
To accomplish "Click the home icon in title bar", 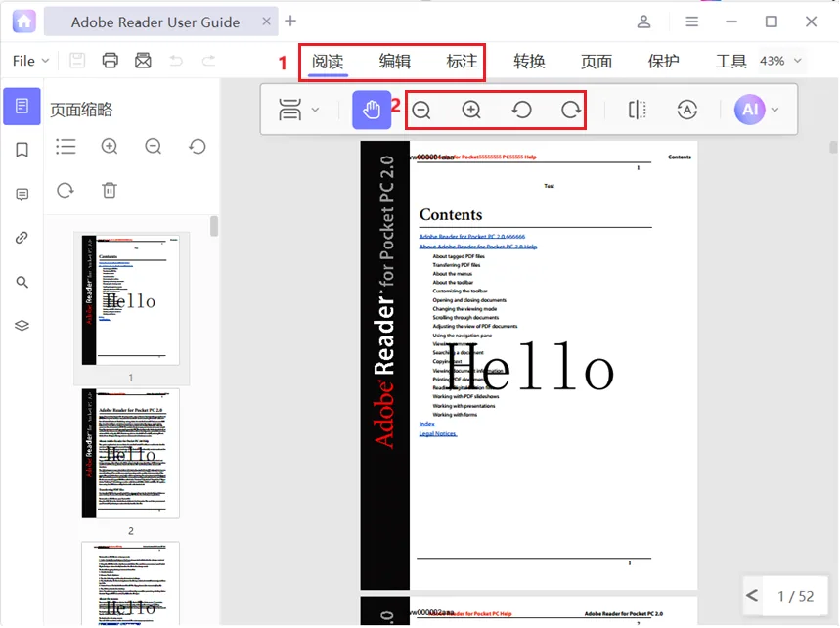I will click(x=23, y=22).
